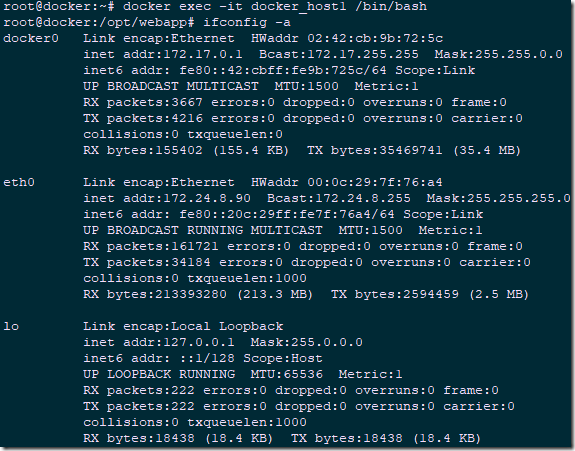Image resolution: width=575 pixels, height=451 pixels.
Task: Click the ifconfig -a command text
Action: (x=247, y=22)
